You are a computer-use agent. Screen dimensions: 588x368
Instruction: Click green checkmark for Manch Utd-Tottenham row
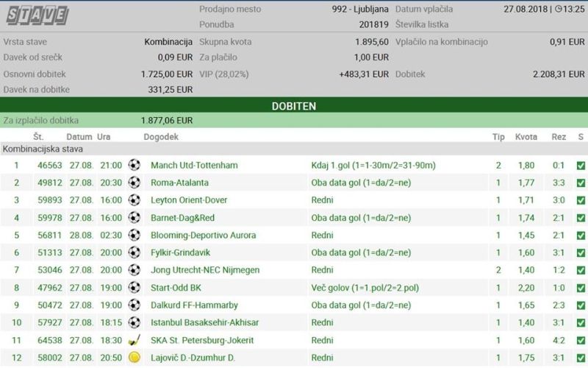point(581,165)
